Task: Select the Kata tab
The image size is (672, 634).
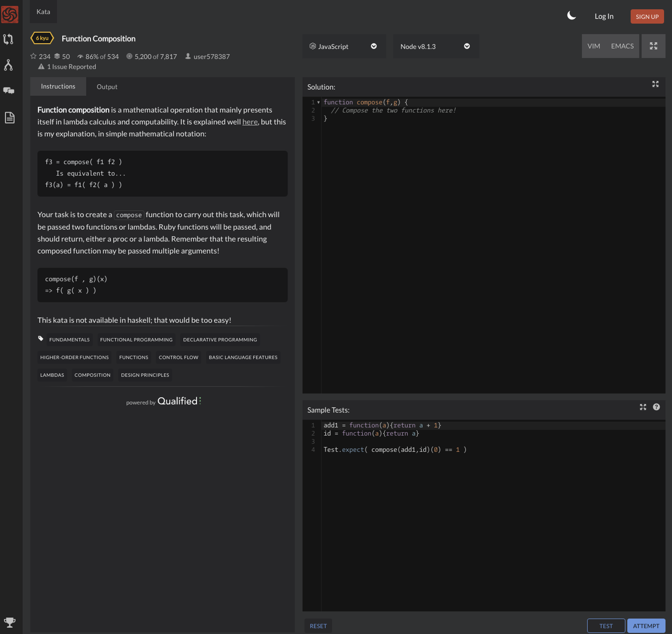Action: coord(43,11)
